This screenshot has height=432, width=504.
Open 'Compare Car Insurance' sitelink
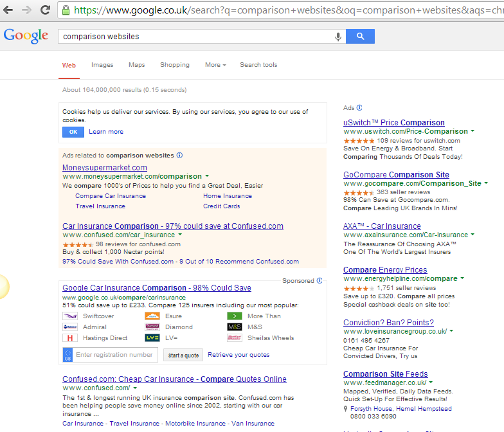coord(111,196)
